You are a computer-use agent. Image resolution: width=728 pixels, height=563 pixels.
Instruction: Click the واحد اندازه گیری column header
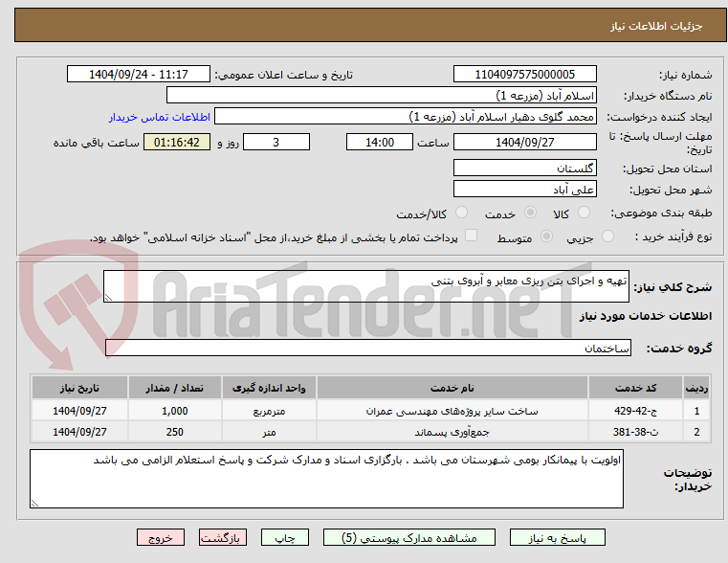point(269,388)
